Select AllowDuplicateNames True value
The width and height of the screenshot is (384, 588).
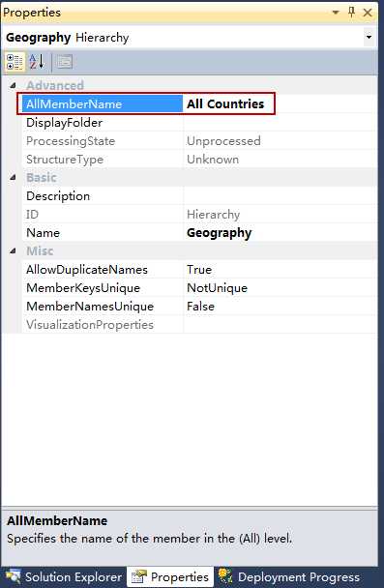coord(280,269)
